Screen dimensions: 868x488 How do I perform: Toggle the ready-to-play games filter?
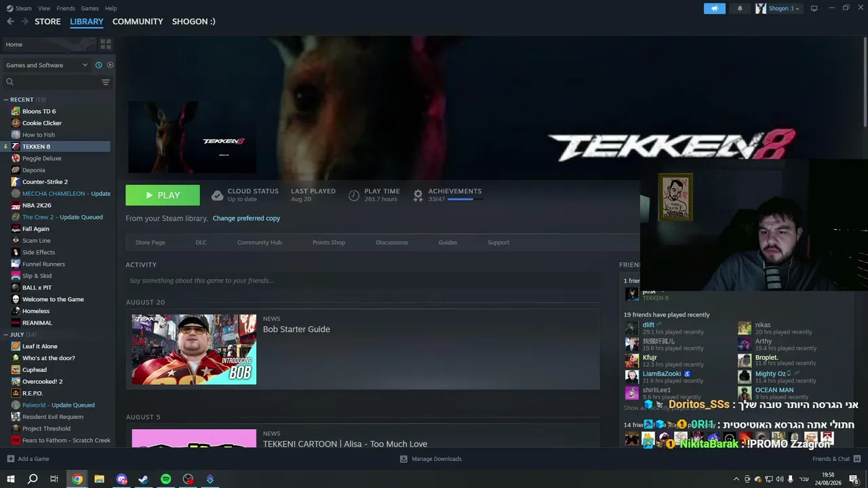coord(110,65)
